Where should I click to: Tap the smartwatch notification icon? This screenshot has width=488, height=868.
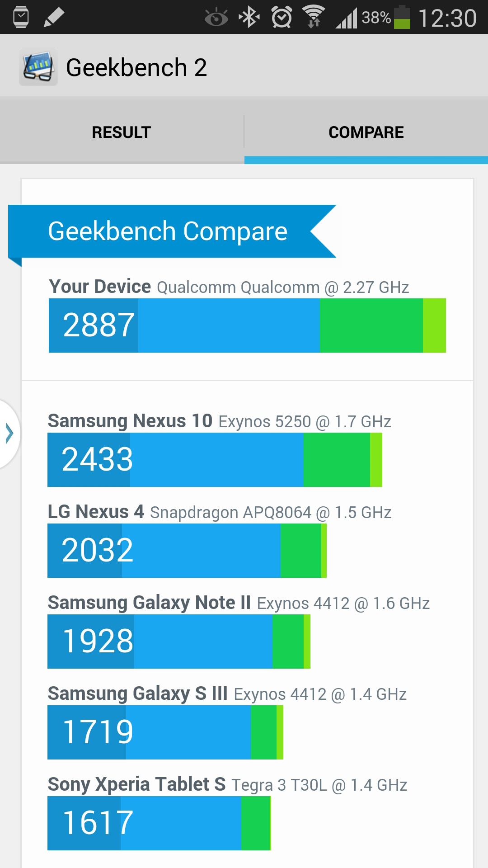(21, 17)
